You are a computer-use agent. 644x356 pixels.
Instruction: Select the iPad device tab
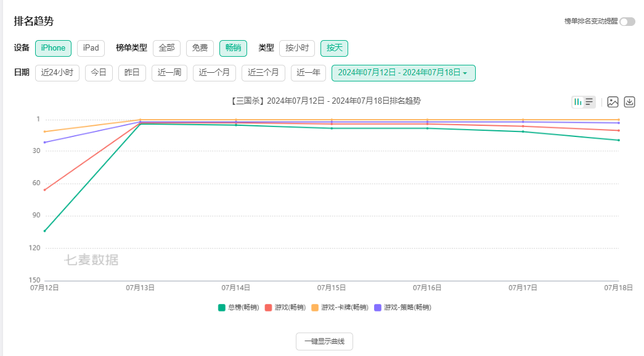91,48
